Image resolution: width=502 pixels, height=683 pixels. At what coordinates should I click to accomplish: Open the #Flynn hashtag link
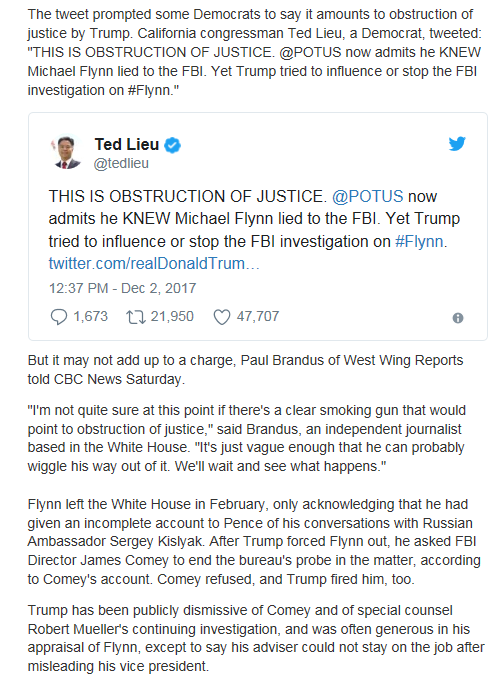(x=419, y=241)
